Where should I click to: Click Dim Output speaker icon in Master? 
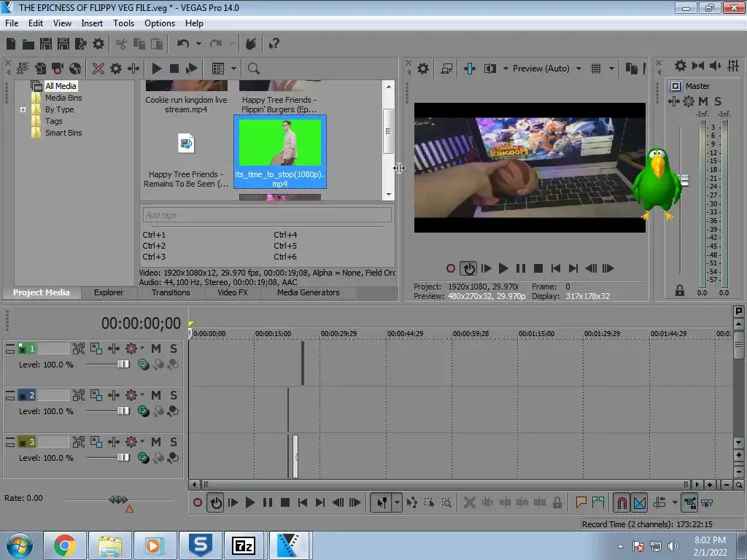(715, 66)
